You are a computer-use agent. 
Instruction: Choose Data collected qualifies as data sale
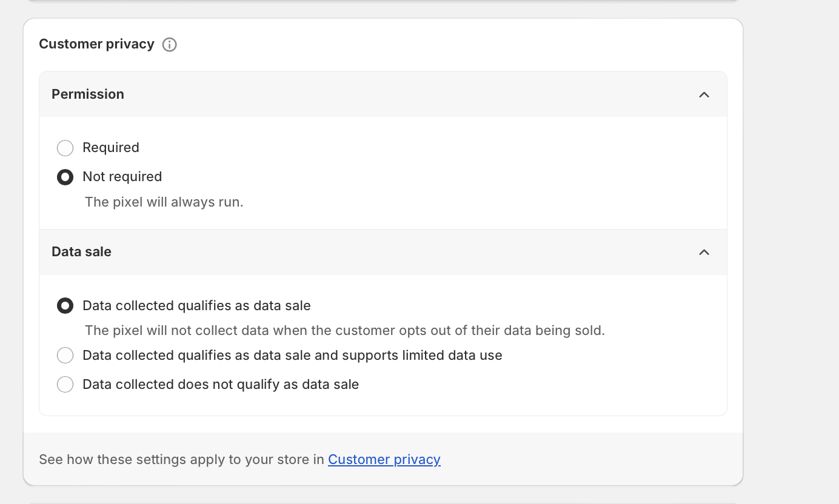click(65, 306)
